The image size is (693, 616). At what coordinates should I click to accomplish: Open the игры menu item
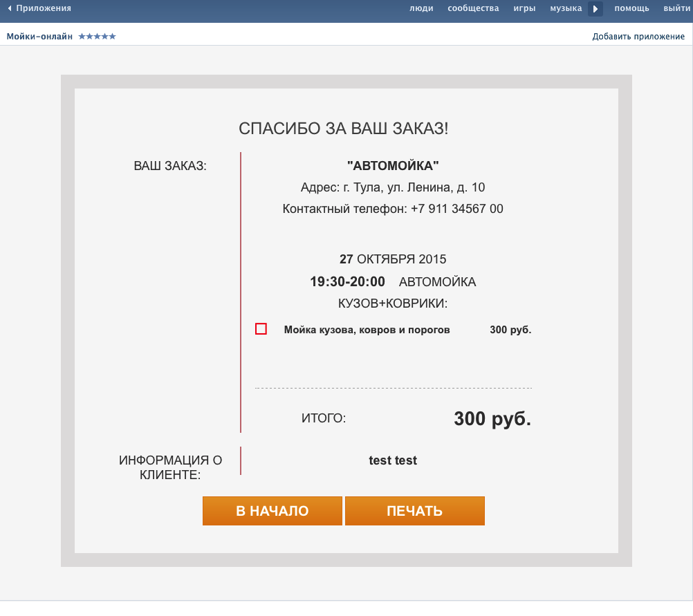point(524,8)
